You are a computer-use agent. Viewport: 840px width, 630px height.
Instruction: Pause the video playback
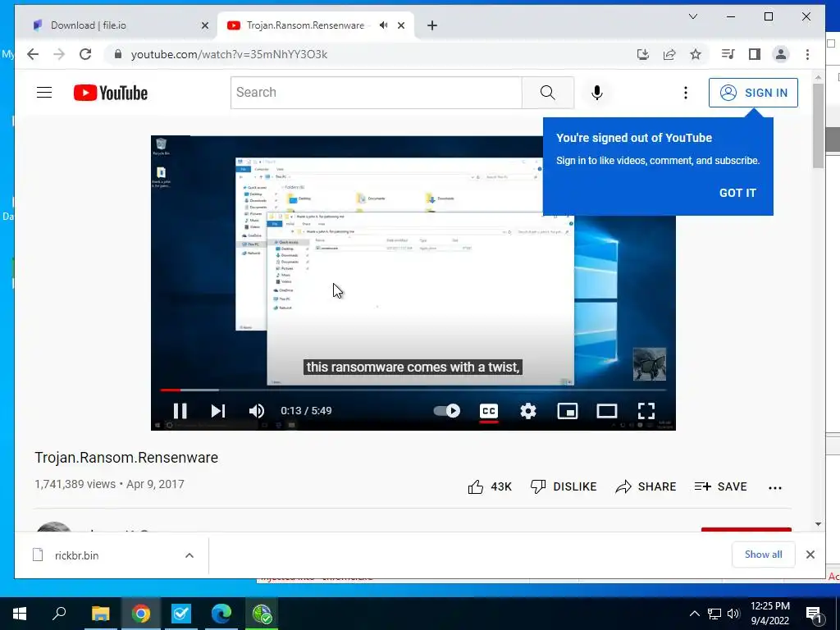click(180, 411)
